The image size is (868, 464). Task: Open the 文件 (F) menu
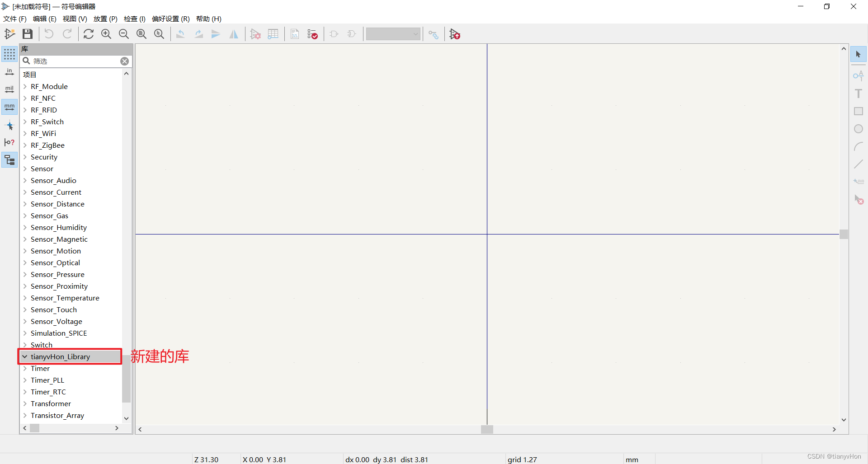(15, 19)
